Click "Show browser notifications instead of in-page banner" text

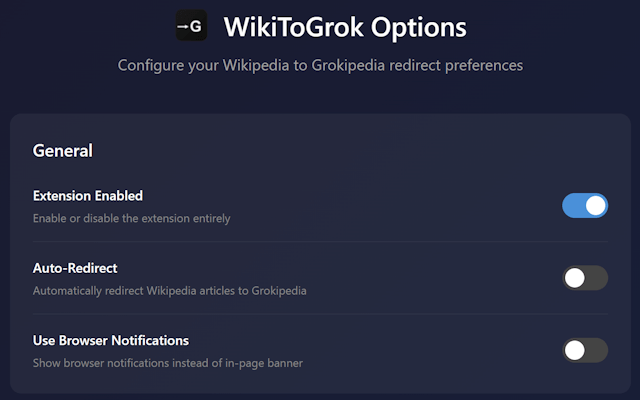168,363
